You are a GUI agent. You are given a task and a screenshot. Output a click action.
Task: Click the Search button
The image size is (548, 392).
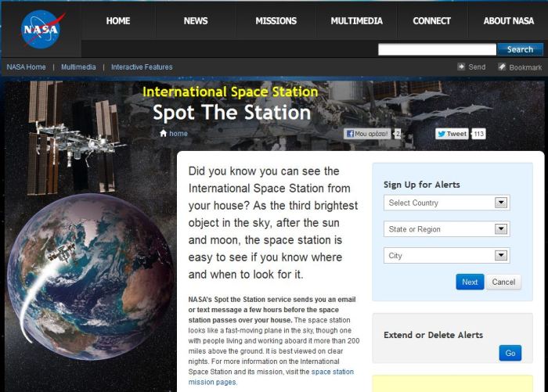click(520, 49)
